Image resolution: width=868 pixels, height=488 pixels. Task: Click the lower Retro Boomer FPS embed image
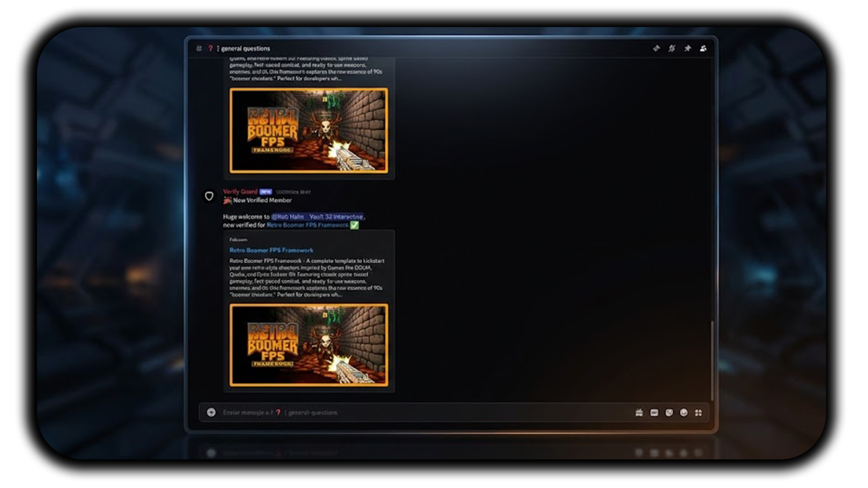coord(309,345)
